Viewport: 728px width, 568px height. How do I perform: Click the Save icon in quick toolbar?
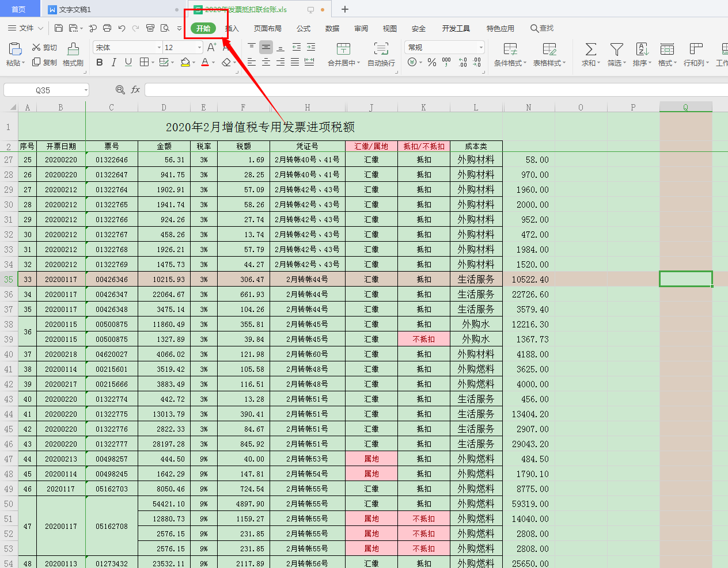59,28
